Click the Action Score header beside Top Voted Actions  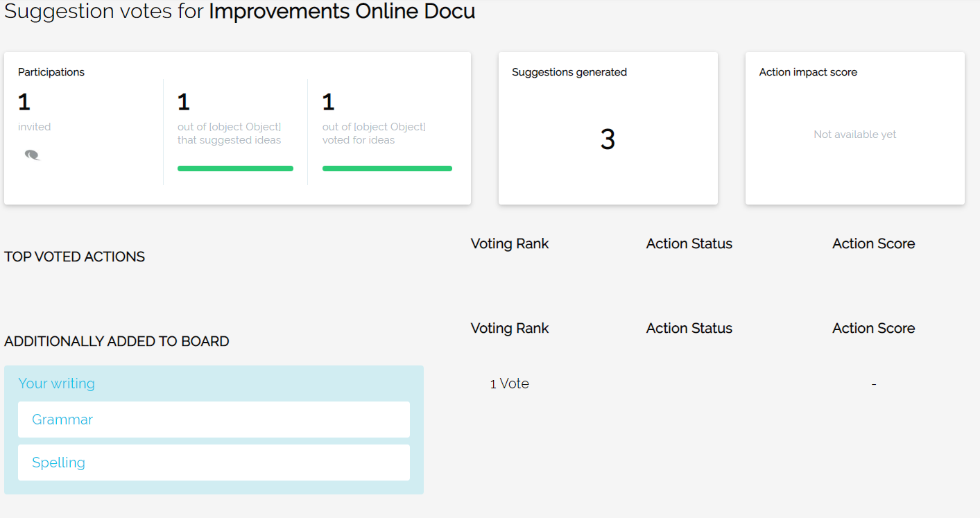pos(874,243)
